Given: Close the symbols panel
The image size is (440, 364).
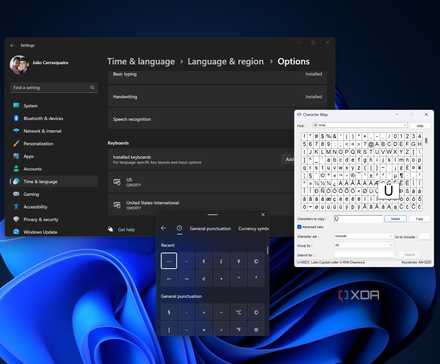Looking at the screenshot, I should (263, 215).
